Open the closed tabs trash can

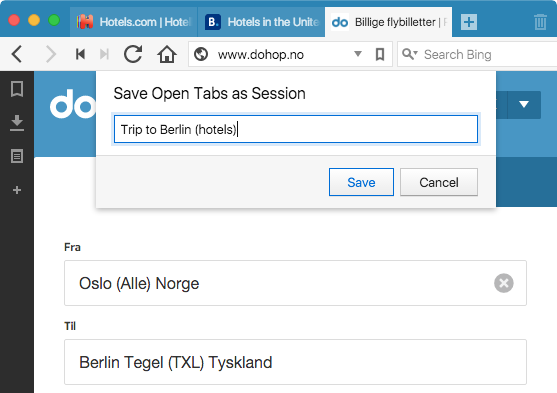(x=540, y=22)
